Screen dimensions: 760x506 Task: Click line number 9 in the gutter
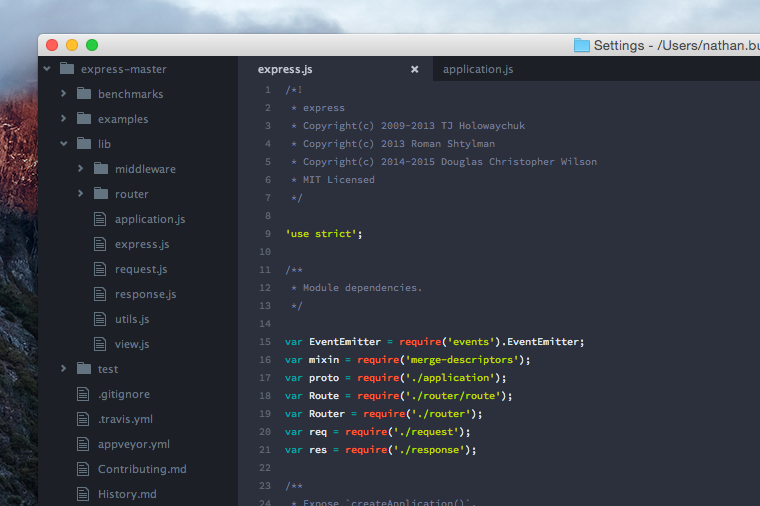coord(268,234)
